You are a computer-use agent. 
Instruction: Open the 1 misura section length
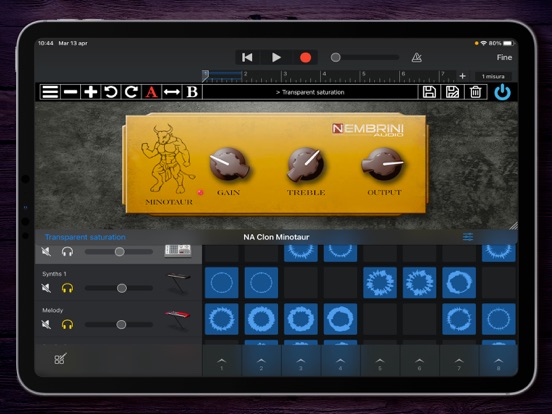493,76
